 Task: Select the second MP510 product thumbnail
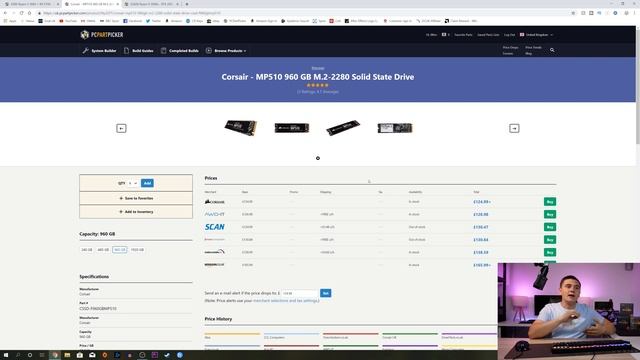point(291,128)
